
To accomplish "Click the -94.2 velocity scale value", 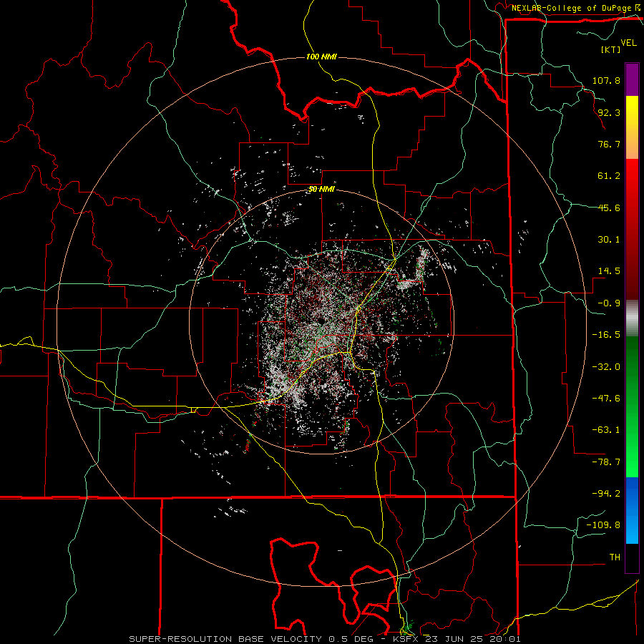I will (606, 494).
